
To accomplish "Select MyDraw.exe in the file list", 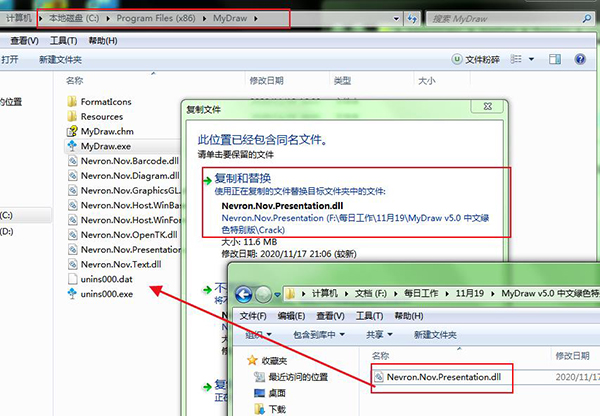I will 99,146.
